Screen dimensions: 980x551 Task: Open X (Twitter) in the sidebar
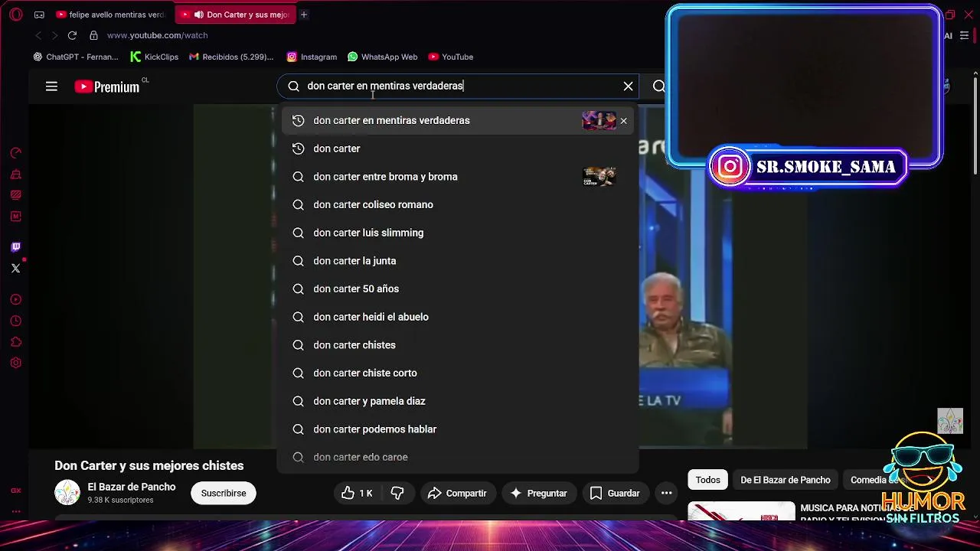point(15,268)
